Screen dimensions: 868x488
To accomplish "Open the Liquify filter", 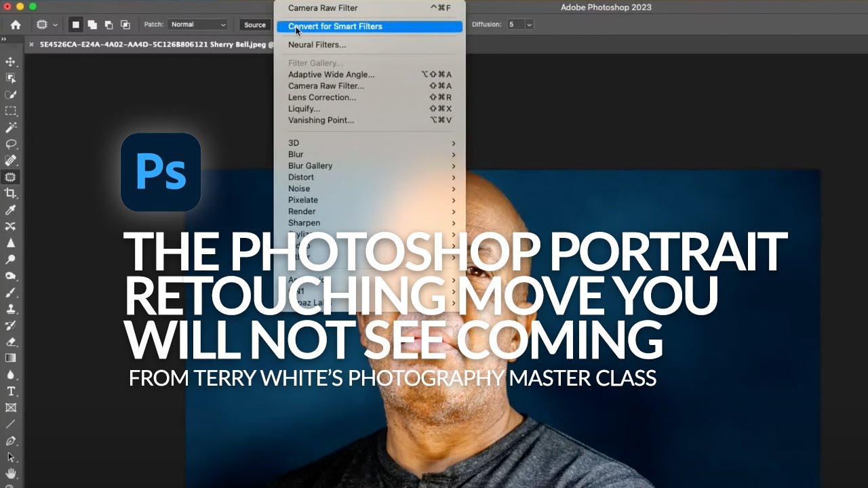I will coord(370,108).
